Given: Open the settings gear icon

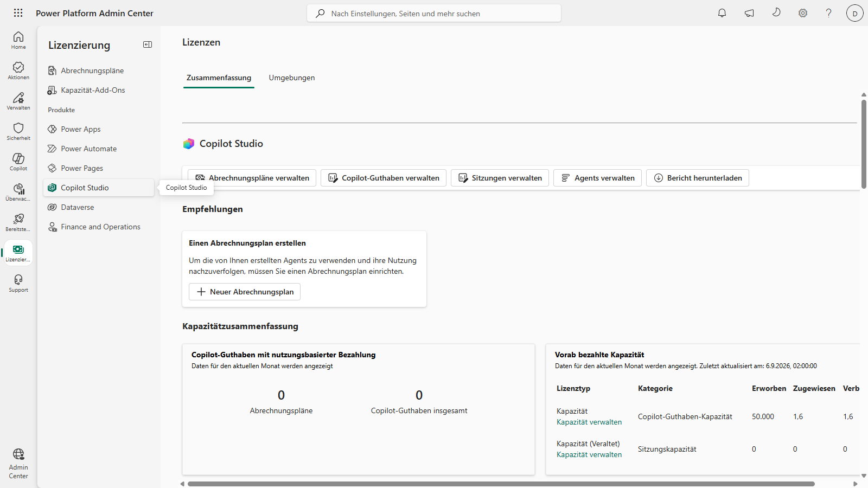Looking at the screenshot, I should (x=803, y=13).
